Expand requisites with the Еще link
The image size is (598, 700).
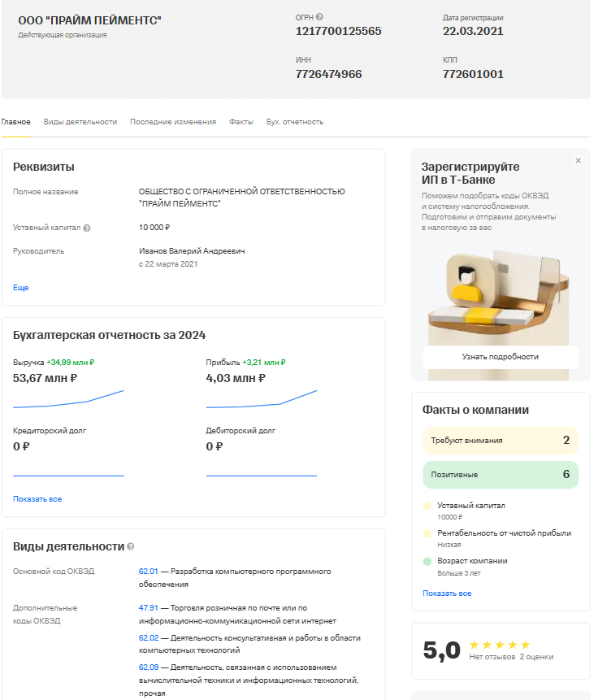[x=20, y=288]
